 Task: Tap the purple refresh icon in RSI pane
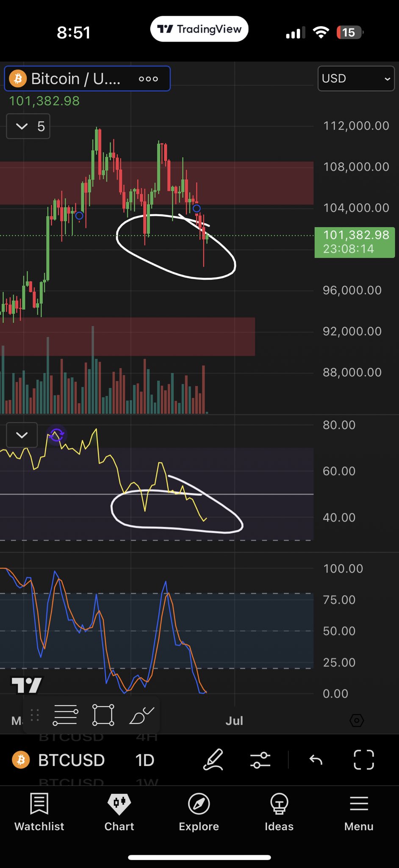(57, 435)
